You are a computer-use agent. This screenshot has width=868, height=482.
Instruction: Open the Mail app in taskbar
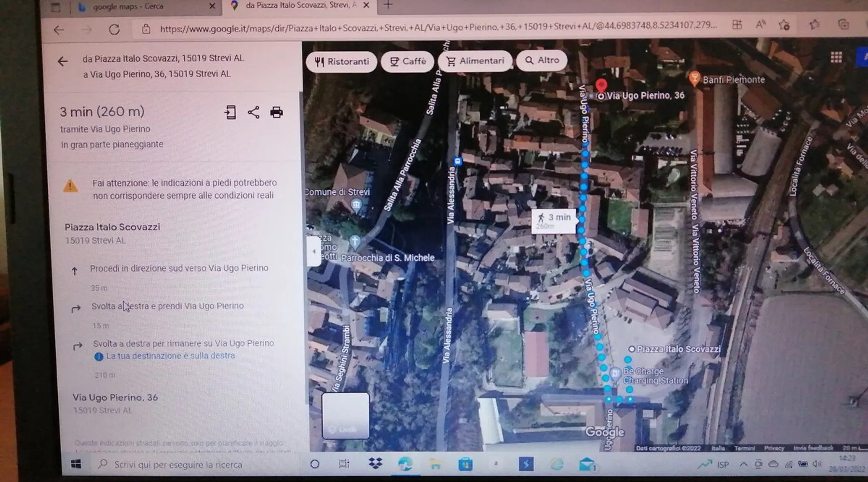(587, 464)
